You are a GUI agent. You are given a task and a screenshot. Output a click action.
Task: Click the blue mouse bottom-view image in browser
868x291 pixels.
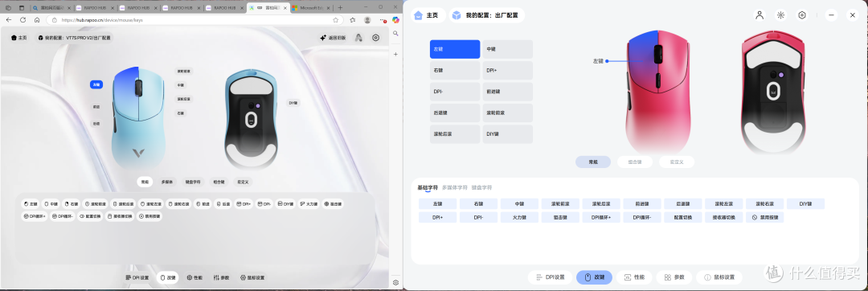(x=251, y=119)
